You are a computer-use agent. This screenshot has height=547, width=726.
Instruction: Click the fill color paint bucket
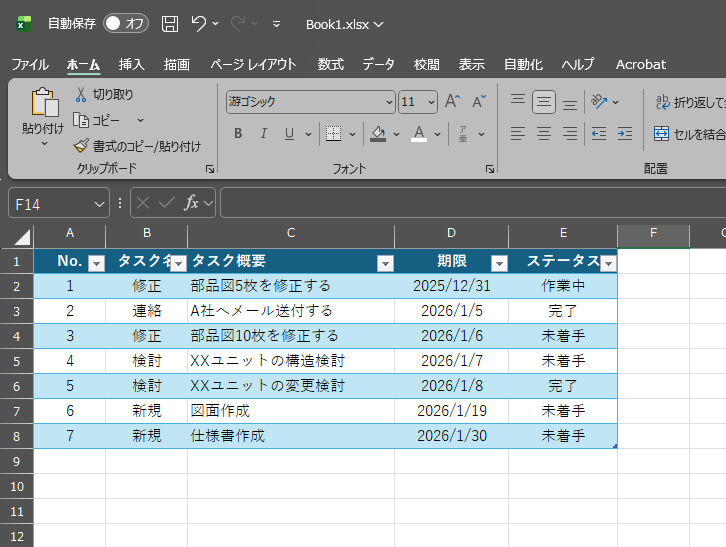[x=378, y=134]
